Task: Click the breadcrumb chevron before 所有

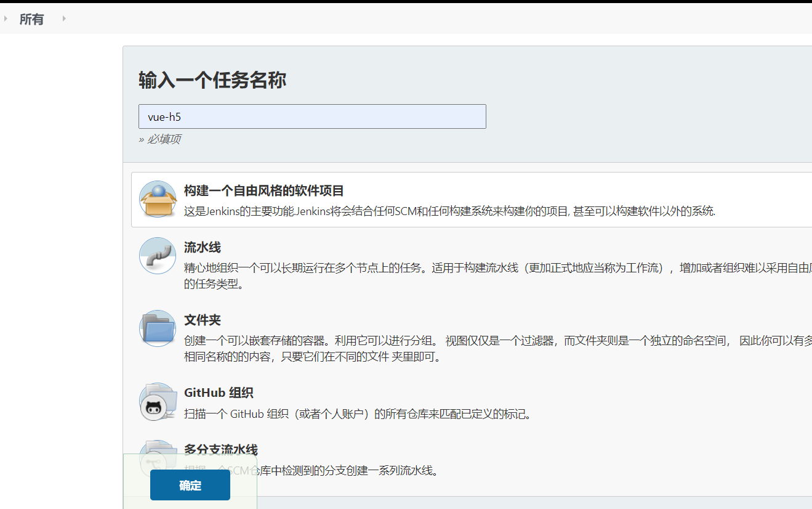Action: coord(6,18)
